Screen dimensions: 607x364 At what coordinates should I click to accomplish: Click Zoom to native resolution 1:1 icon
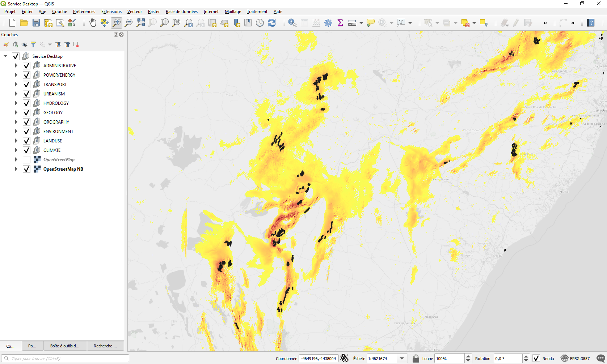176,23
